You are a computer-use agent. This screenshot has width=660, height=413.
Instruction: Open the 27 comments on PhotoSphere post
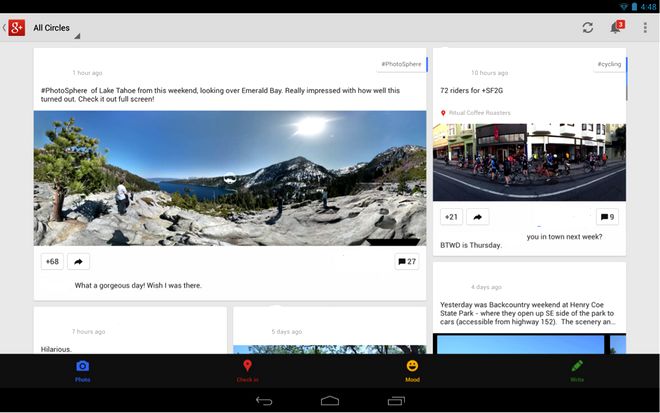click(407, 262)
